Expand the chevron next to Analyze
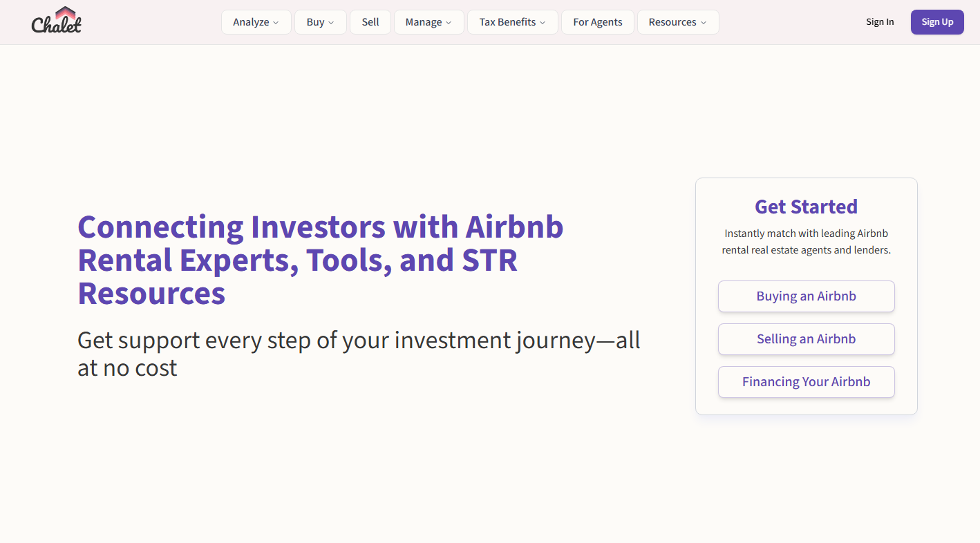The height and width of the screenshot is (543, 980). tap(276, 23)
